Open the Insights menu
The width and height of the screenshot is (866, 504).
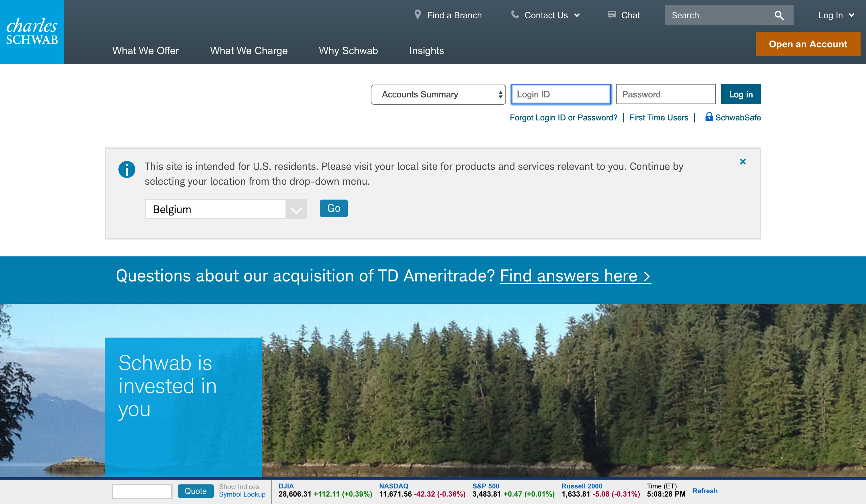coord(427,51)
